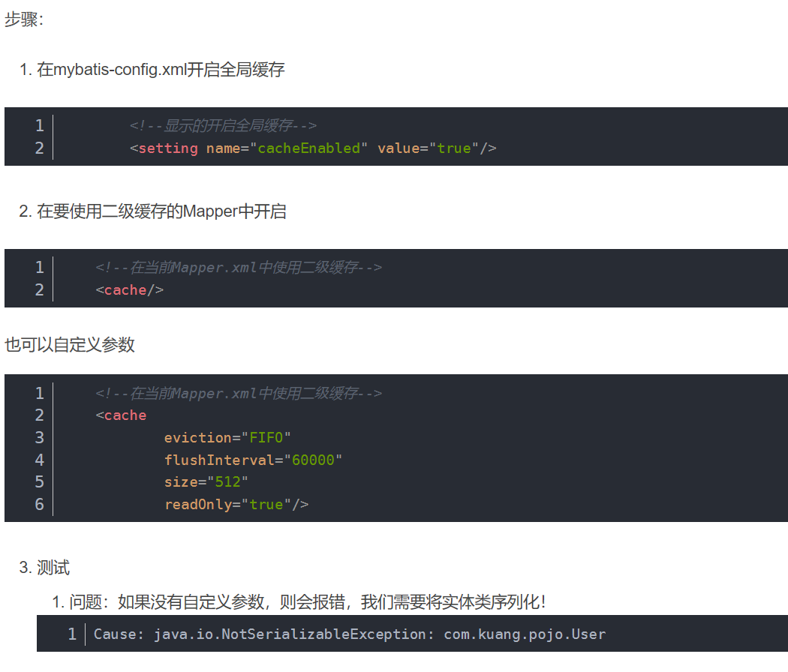The image size is (788, 672).
Task: Select the text '在mybatis-config.xml开启全局缓存'
Action: coord(161,69)
